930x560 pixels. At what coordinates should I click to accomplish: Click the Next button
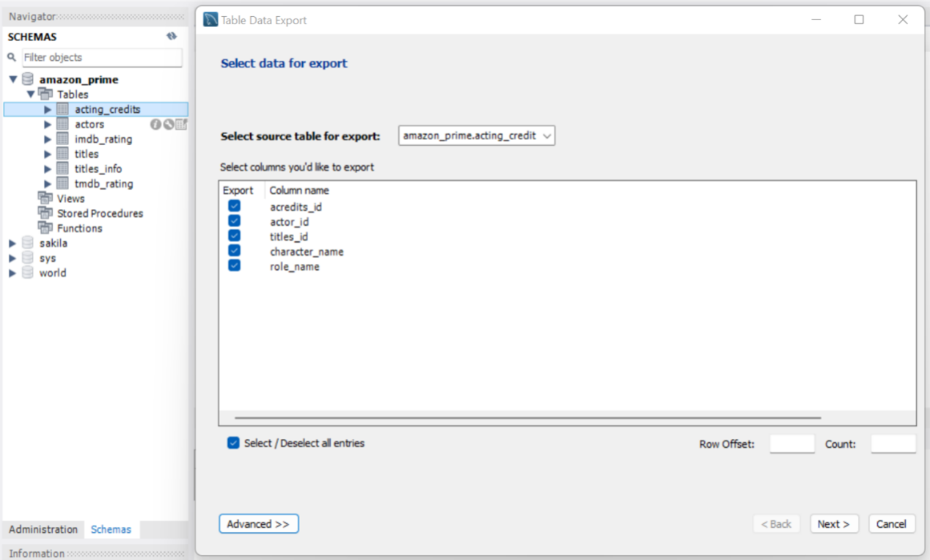pos(834,523)
